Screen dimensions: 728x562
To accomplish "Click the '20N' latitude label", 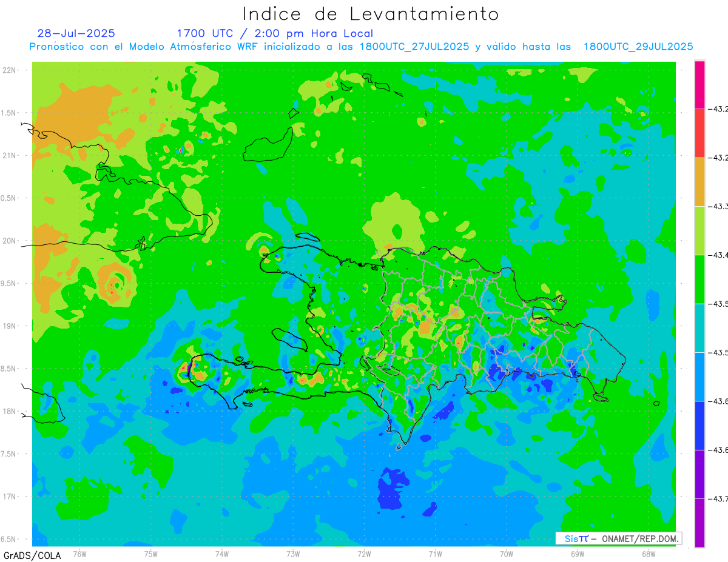I will tap(8, 241).
